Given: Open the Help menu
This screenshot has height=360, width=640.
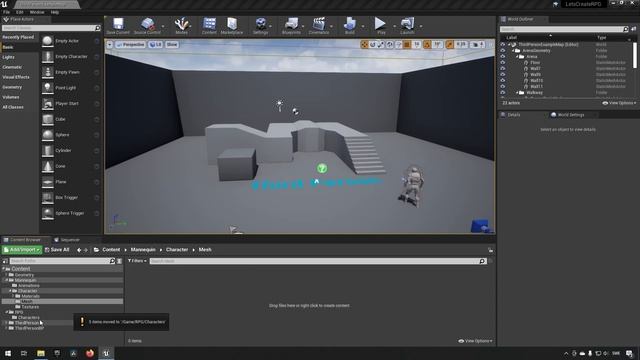Looking at the screenshot, I should (55, 12).
